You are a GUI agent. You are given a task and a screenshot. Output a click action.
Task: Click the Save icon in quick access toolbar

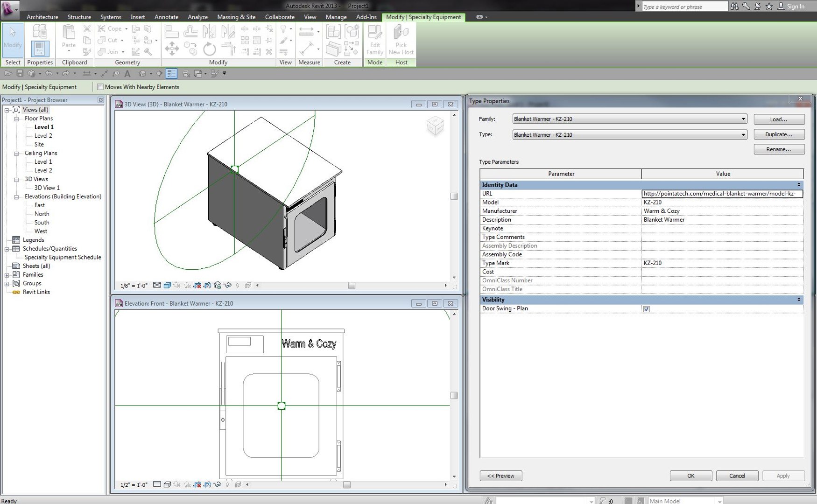coord(20,73)
